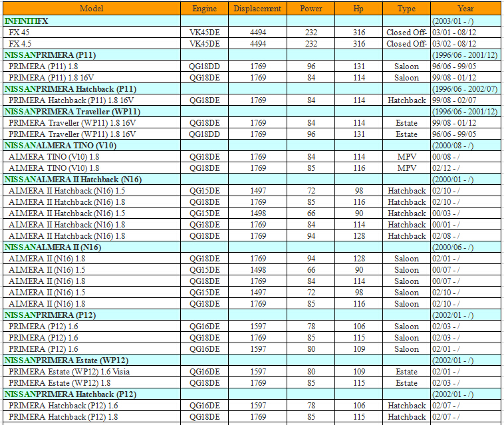Select PRIMERA Hatchback (P12) 1.8 row
Screen dimensions: 504x425
click(252, 417)
